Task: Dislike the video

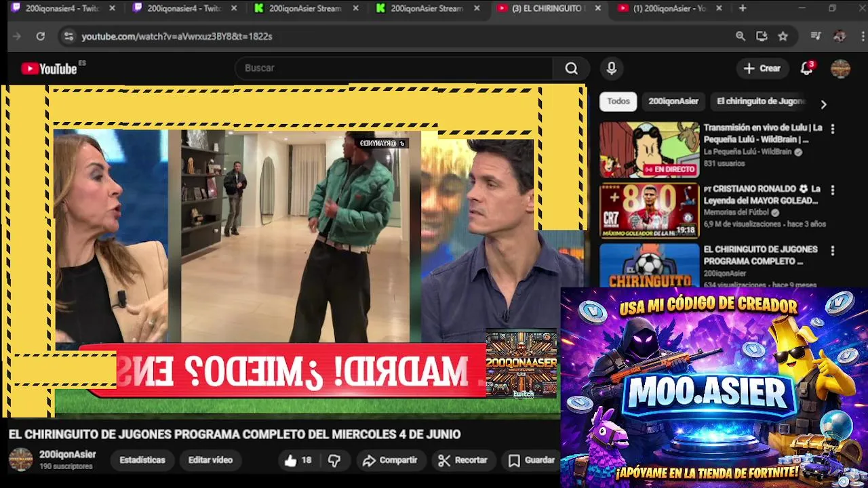Action: (x=334, y=460)
